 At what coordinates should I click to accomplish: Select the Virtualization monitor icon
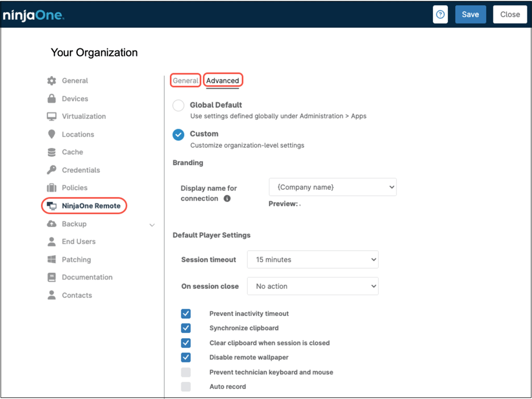(52, 116)
